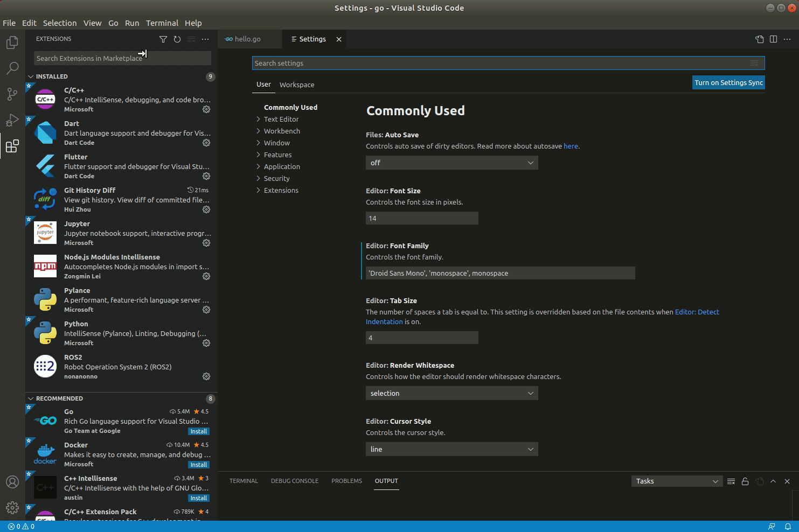Image resolution: width=799 pixels, height=532 pixels.
Task: Open the manage gear for Flutter extension
Action: [x=206, y=176]
